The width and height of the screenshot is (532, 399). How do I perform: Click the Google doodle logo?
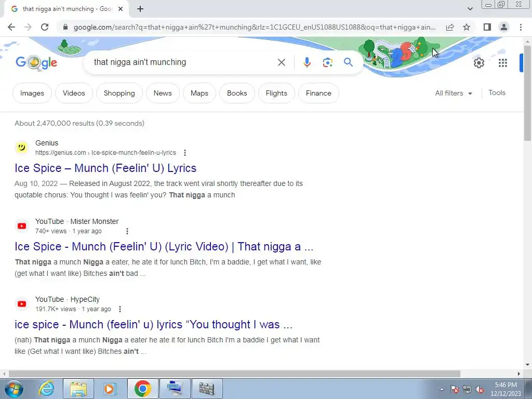click(x=36, y=62)
